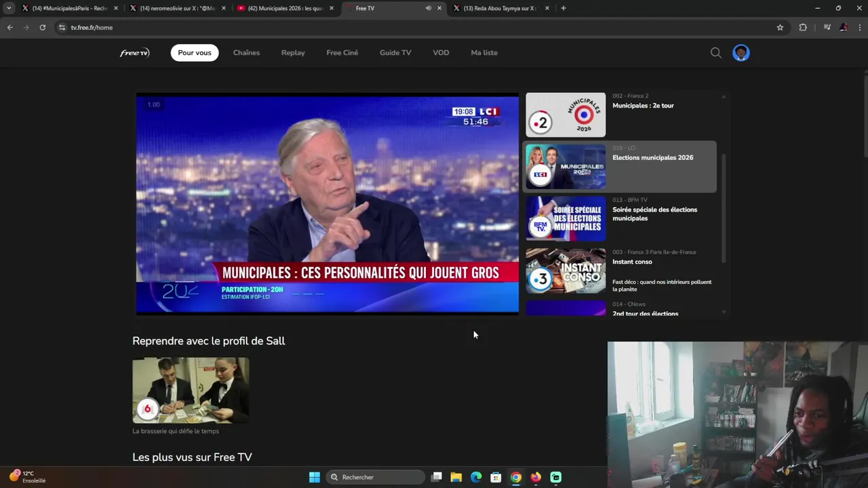Resume La brasserie qui défie le temps

(191, 390)
